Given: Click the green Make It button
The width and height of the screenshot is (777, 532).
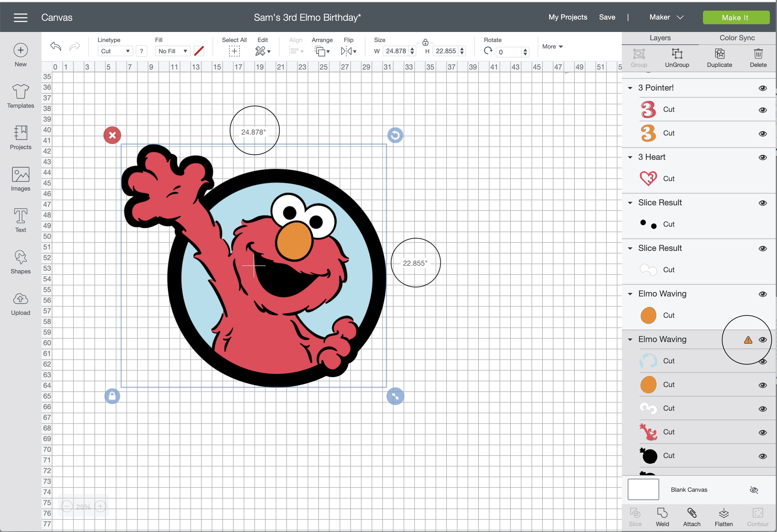Looking at the screenshot, I should click(x=736, y=17).
